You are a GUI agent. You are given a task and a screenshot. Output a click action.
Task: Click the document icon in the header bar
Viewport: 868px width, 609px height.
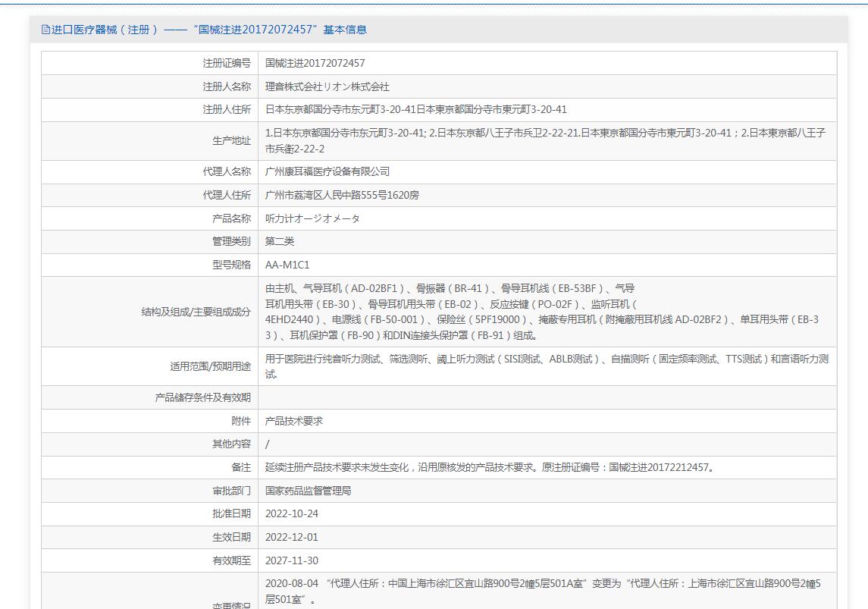pos(45,30)
